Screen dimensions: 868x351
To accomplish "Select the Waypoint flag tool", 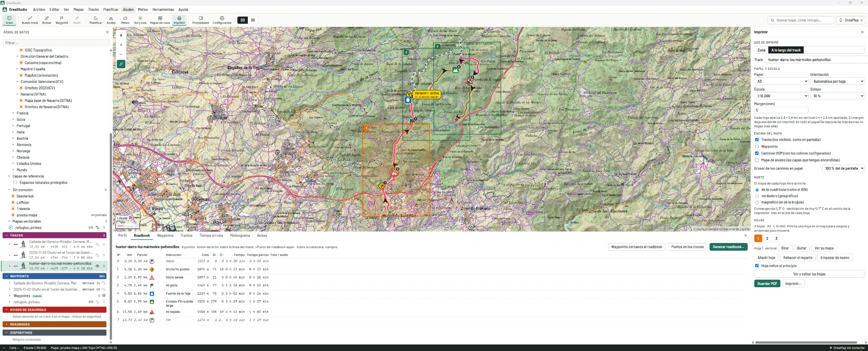I will 62,20.
